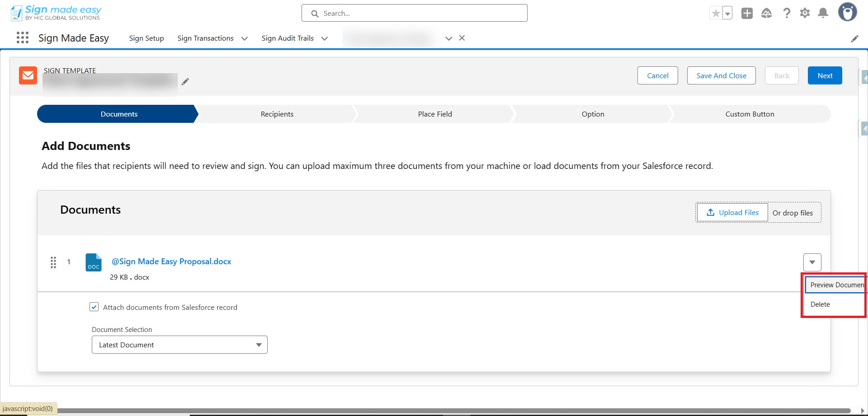Click Save And Close
868x416 pixels.
(x=722, y=75)
